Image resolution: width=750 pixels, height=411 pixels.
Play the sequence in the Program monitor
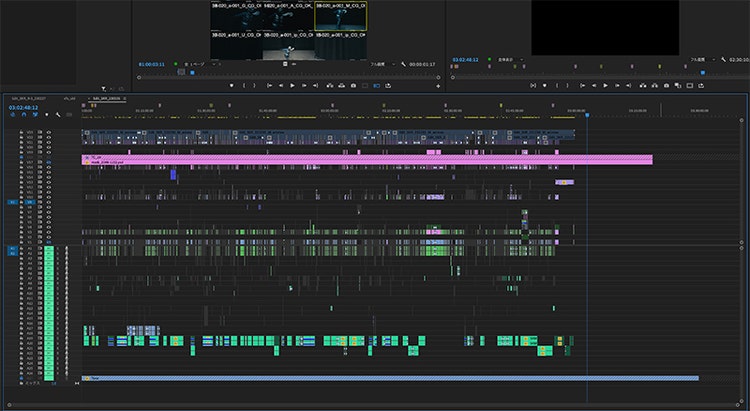[x=605, y=86]
